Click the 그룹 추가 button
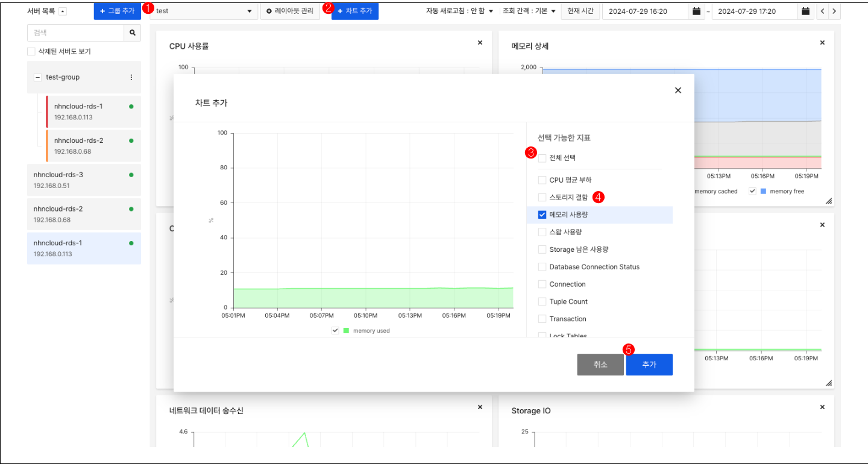Image resolution: width=868 pixels, height=464 pixels. (x=118, y=11)
